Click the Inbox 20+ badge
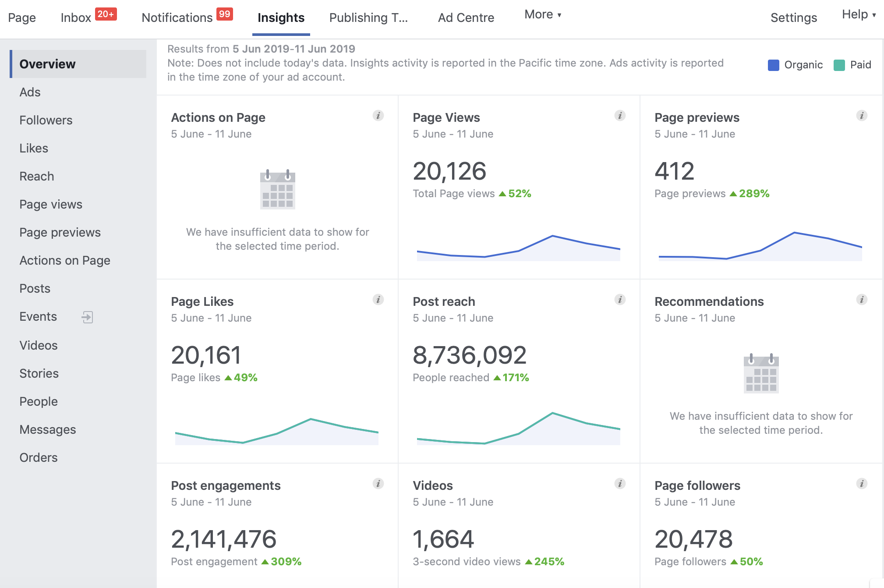Screen dimensions: 884x588 click(x=106, y=14)
